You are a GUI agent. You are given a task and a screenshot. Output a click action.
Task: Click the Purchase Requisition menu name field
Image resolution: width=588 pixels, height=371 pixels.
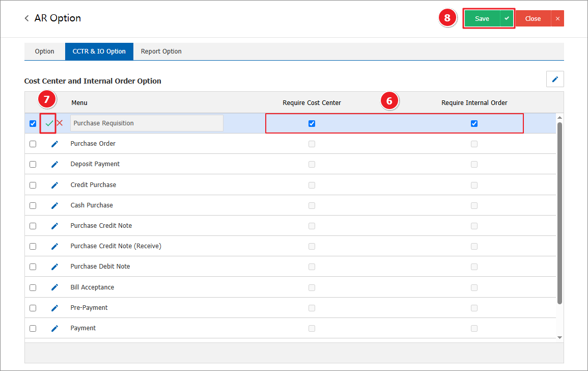tap(147, 123)
